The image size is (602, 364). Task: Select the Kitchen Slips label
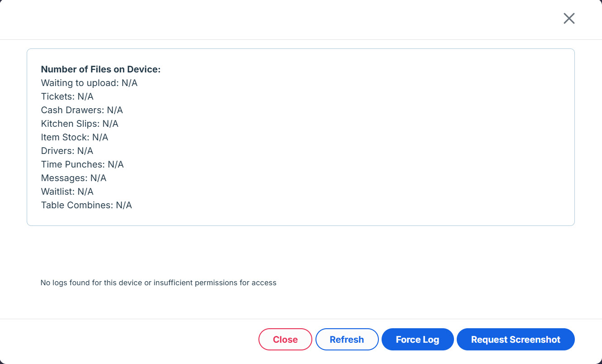coord(70,124)
